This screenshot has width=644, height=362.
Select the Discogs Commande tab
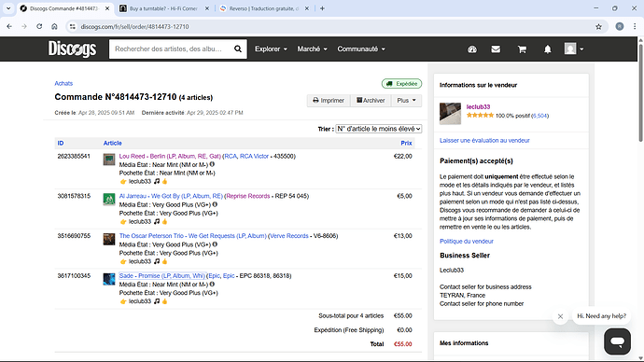point(64,8)
